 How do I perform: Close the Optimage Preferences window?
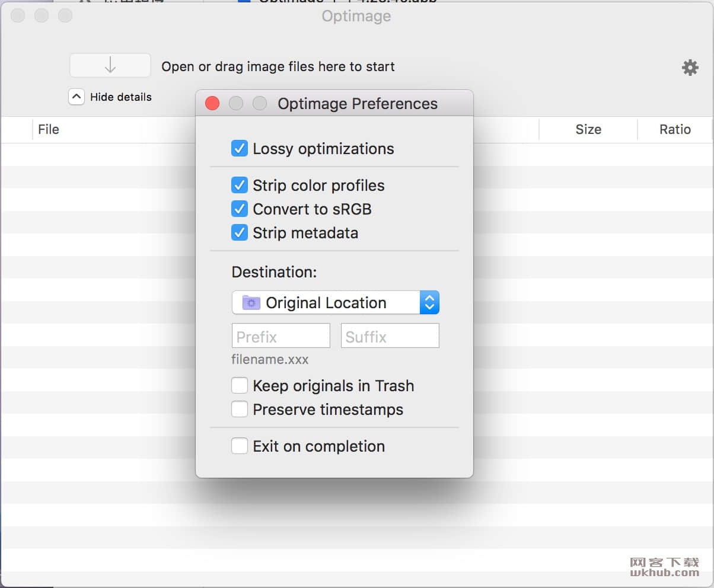212,104
